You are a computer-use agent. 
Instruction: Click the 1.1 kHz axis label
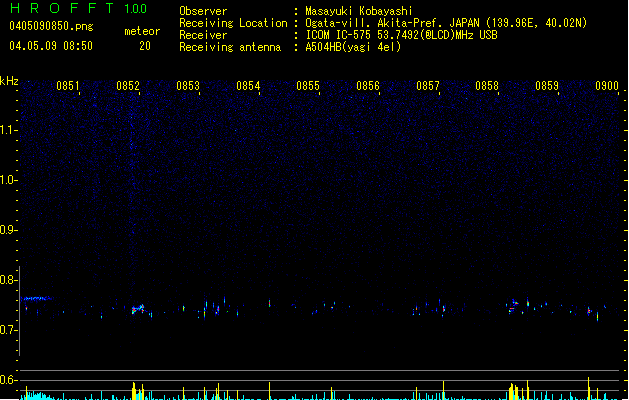pyautogui.click(x=8, y=130)
